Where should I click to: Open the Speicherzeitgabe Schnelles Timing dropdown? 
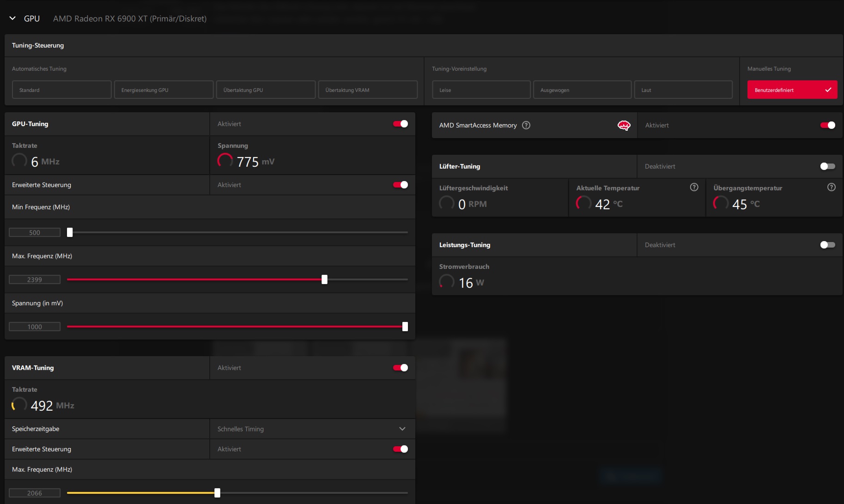tap(312, 429)
